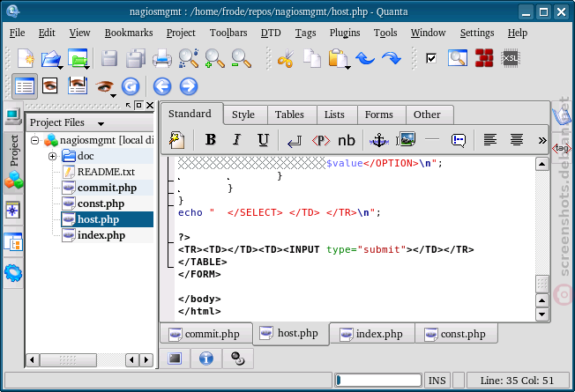Viewport: 575px width, 392px height.
Task: Collapse the nagiosmgmt project tree node
Action: [34, 140]
